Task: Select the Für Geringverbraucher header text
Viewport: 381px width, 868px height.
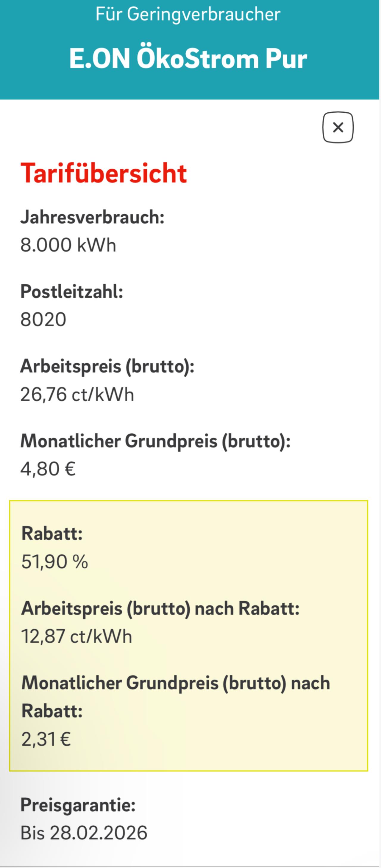Action: point(188,14)
